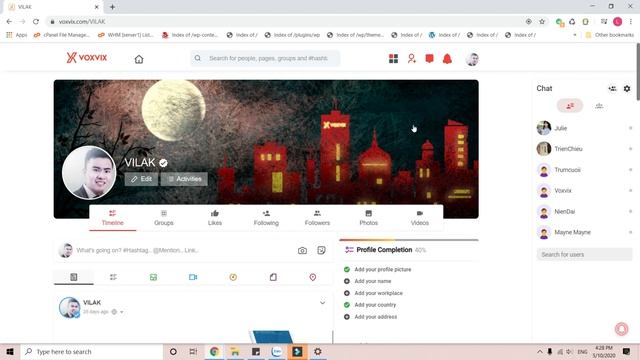The image size is (640, 360).
Task: Click the Profile Completion progress bar
Action: point(409,240)
